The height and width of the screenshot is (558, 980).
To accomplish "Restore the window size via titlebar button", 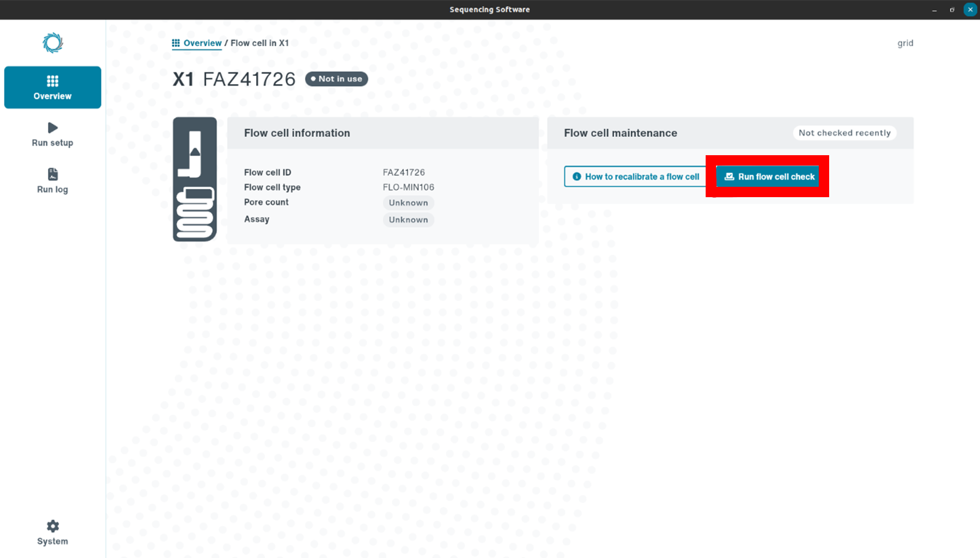I will 952,9.
